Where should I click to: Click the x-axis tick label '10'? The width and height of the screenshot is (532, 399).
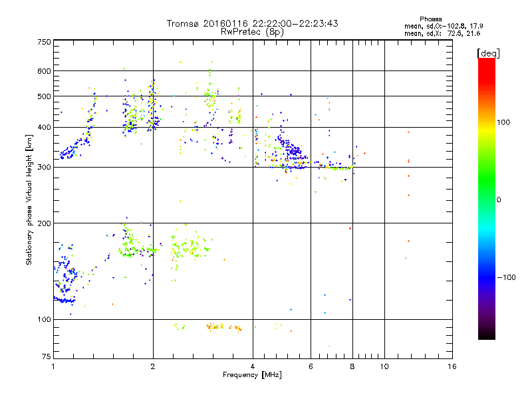click(x=384, y=366)
